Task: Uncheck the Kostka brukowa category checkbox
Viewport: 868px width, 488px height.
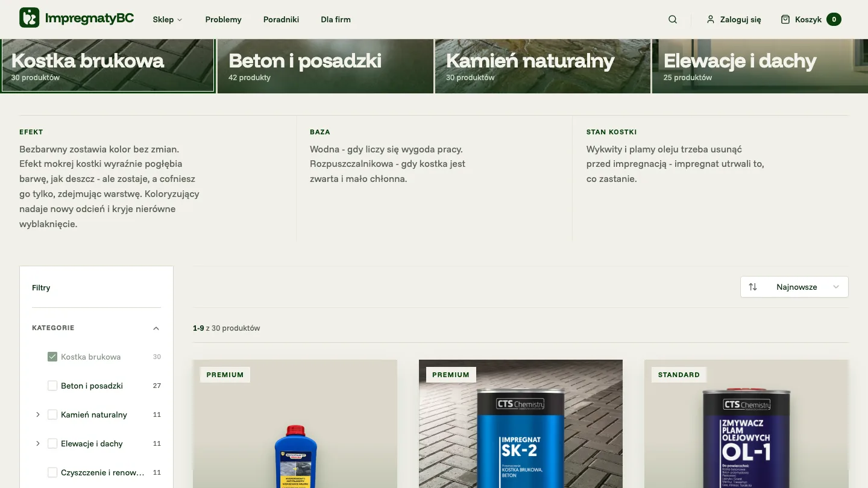Action: click(52, 357)
